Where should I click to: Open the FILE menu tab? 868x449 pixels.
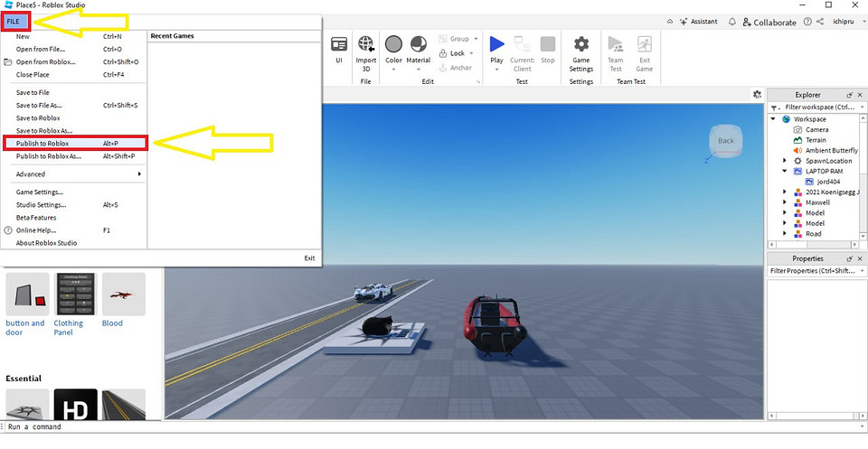pyautogui.click(x=14, y=21)
